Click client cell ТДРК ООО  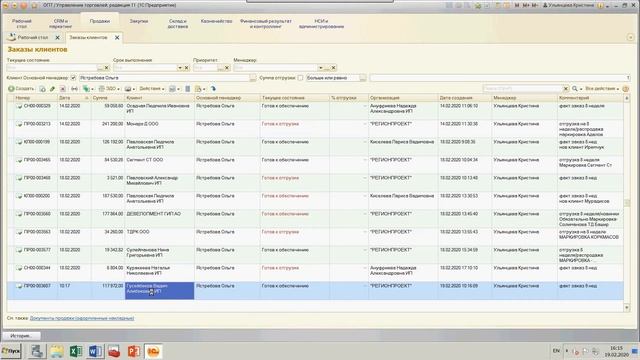(x=160, y=236)
